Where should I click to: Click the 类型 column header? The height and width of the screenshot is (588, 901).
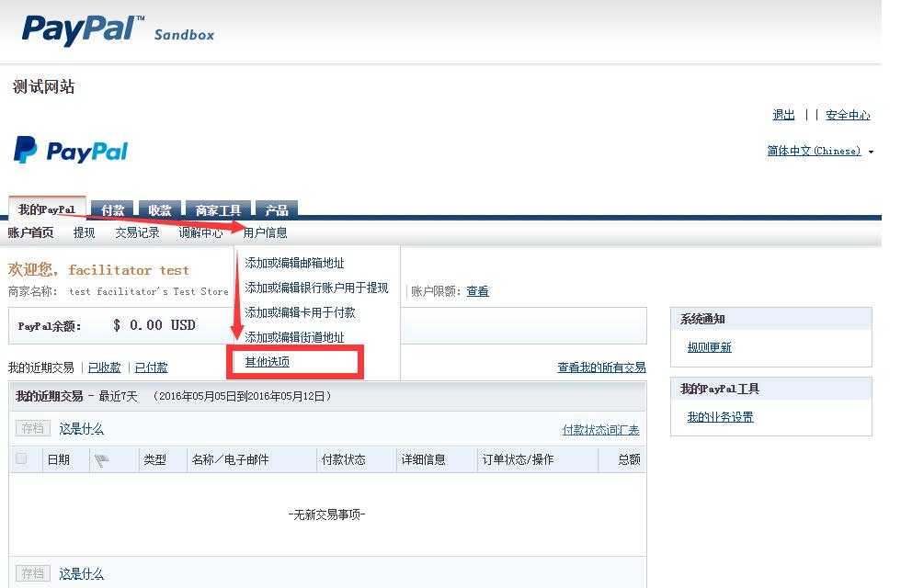click(154, 460)
